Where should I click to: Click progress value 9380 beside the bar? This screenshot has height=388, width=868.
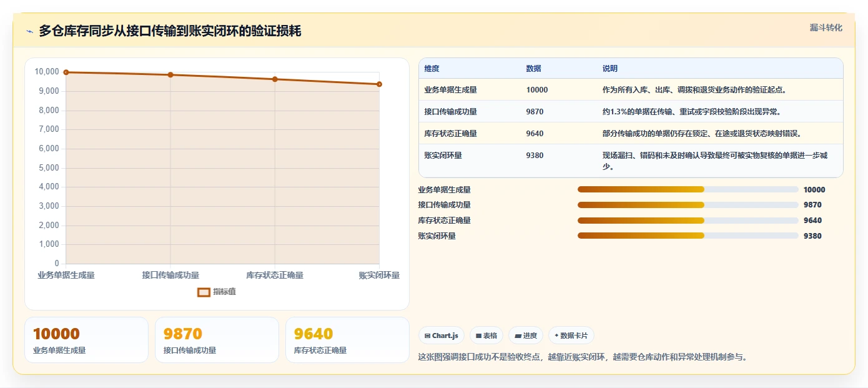tap(812, 236)
